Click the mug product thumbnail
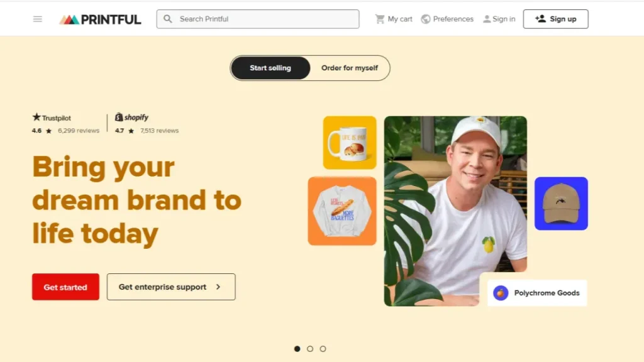The width and height of the screenshot is (644, 362). point(350,143)
